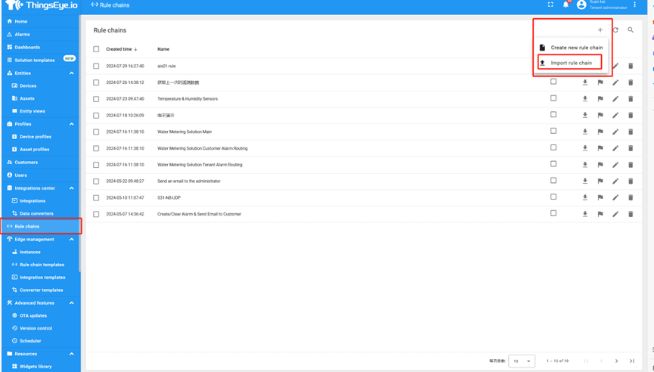Select the S31-NB-UDP row checkbox
654x372 pixels.
pyautogui.click(x=96, y=198)
